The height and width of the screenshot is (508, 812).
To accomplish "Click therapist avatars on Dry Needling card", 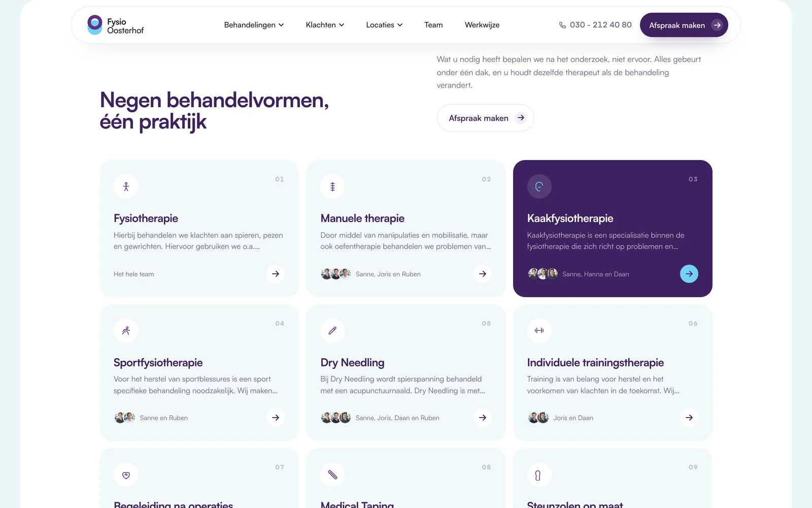I will [335, 418].
